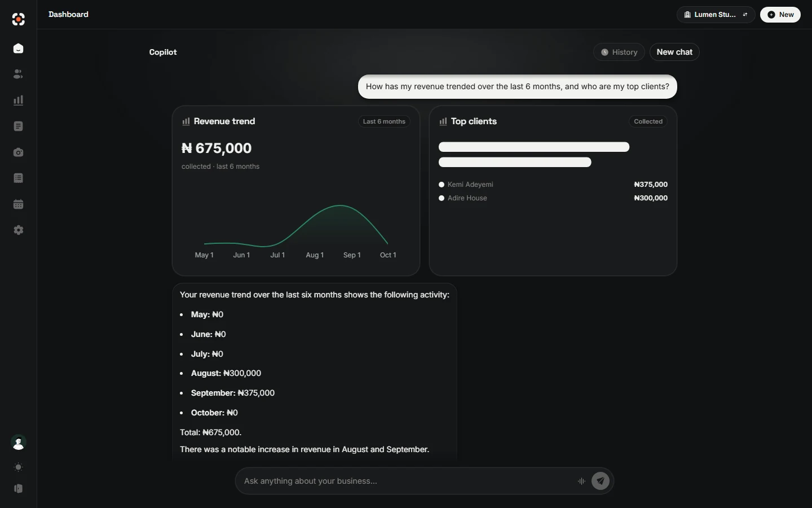Click the user question message bubble
The image size is (812, 508).
pos(518,87)
